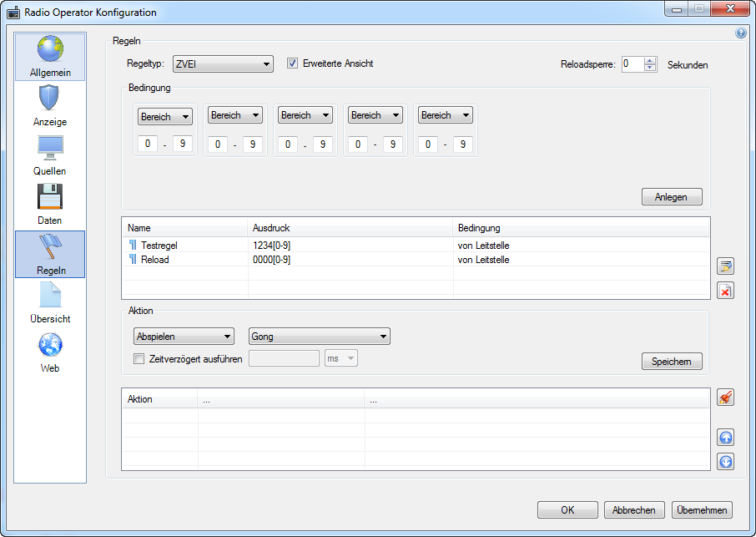756x537 pixels.
Task: Click the remove action icon beside Aktion list
Action: (725, 397)
